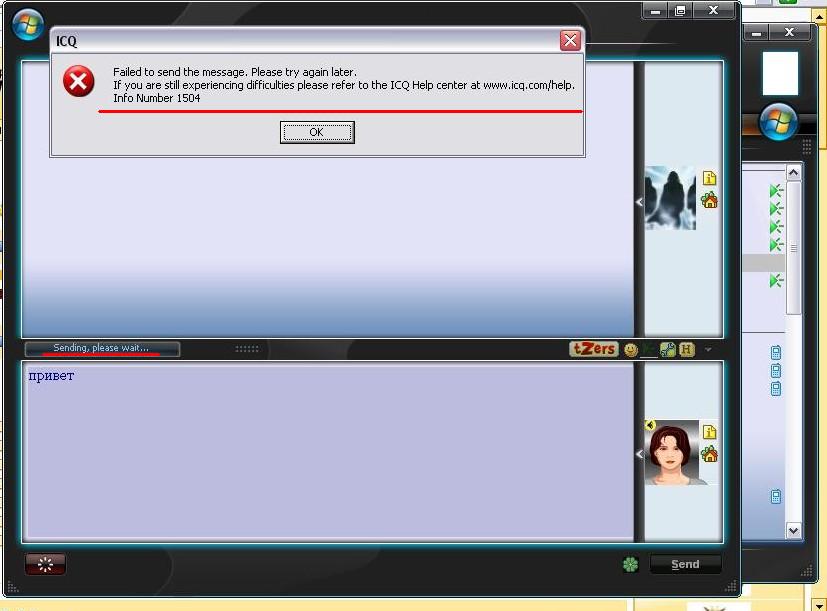This screenshot has height=611, width=827.
Task: Click the chat pane splitter grip dots
Action: 247,349
